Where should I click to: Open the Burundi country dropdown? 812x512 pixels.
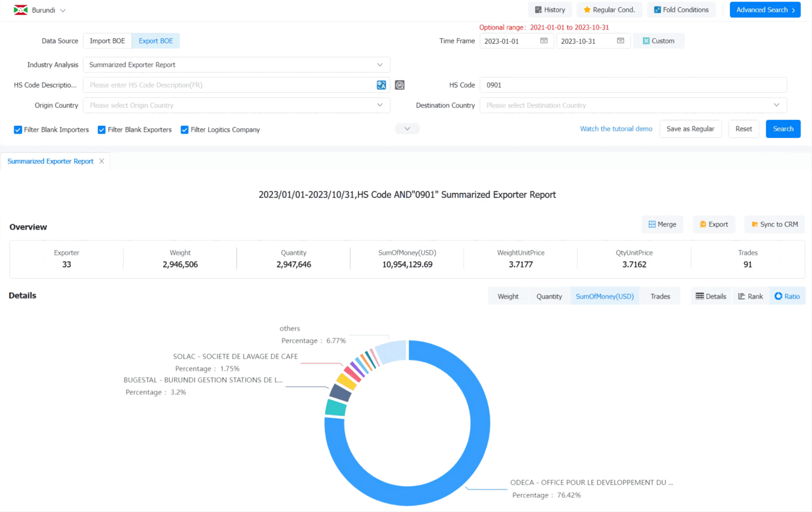pyautogui.click(x=49, y=10)
